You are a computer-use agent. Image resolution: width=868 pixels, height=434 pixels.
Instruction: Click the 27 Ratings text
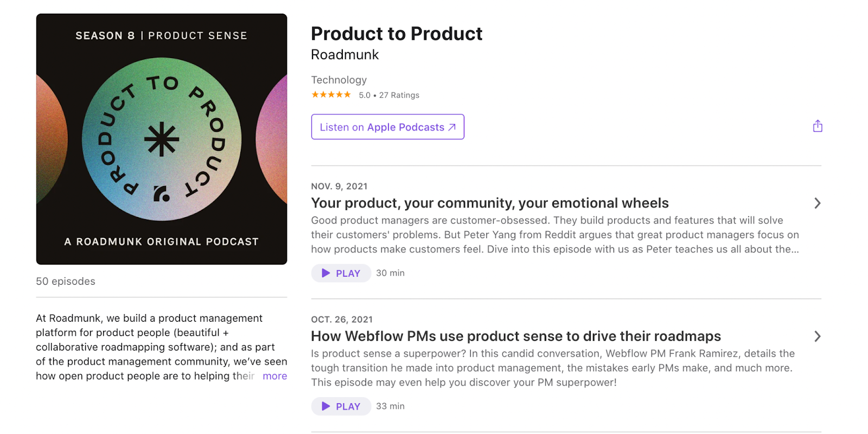coord(399,95)
